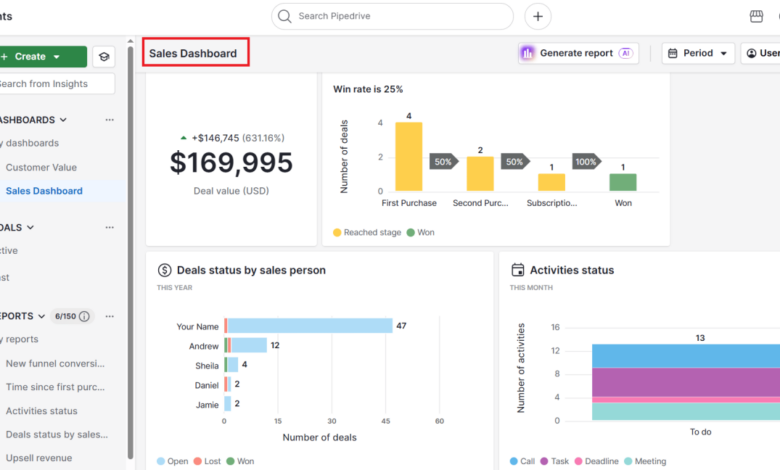Open the marketplace icon at top right

pyautogui.click(x=756, y=16)
